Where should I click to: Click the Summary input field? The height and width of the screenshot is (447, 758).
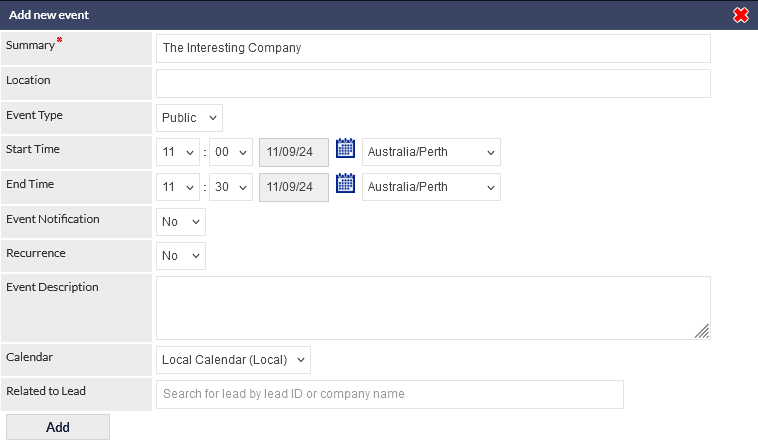pos(433,48)
